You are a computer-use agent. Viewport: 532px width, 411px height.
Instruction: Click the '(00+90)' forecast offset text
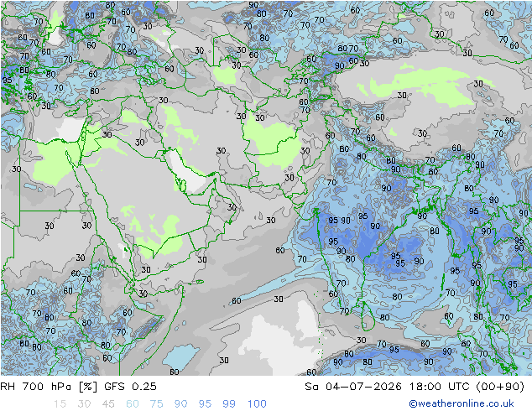click(500, 387)
